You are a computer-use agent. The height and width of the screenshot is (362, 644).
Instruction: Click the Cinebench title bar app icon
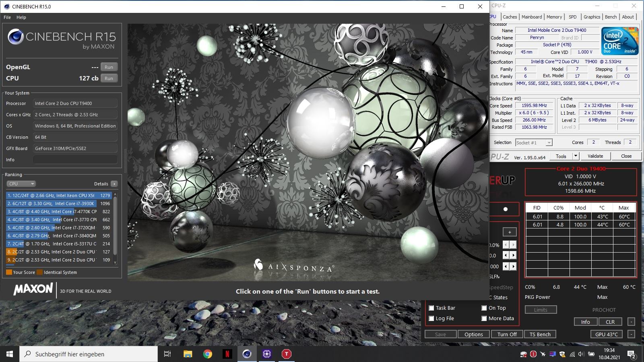(x=6, y=6)
